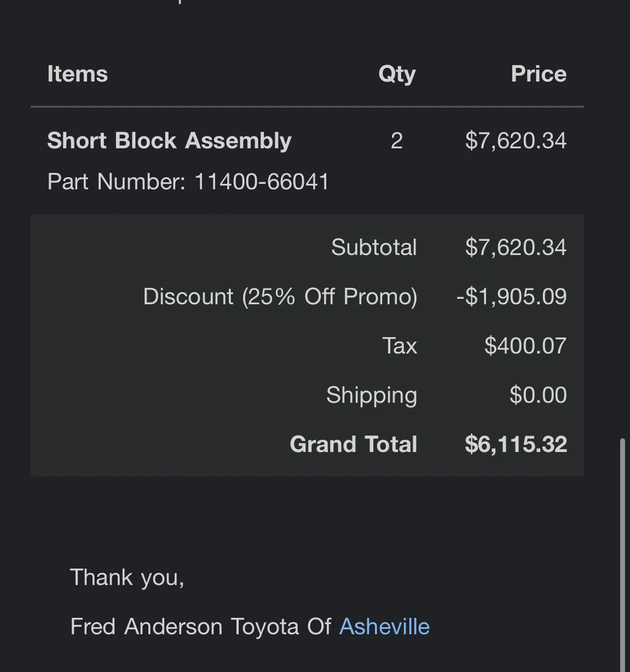Click the Short Block Assembly item name
Viewport: 630px width, 672px height.
tap(169, 141)
